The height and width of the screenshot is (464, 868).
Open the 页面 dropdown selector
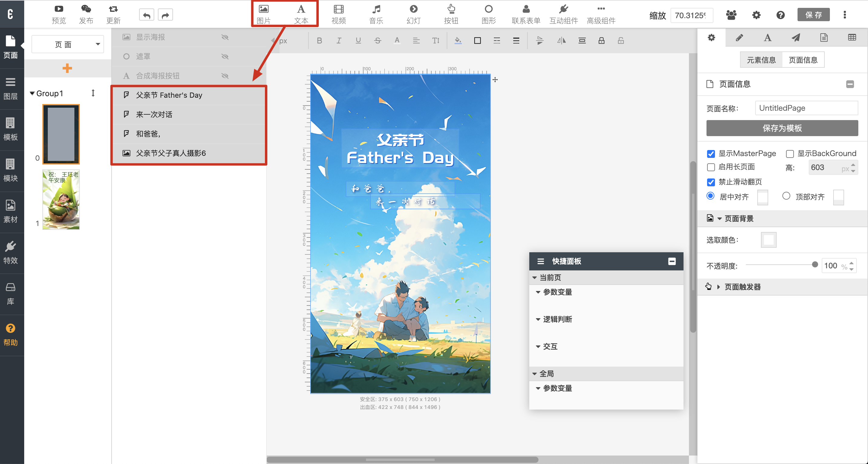click(68, 44)
